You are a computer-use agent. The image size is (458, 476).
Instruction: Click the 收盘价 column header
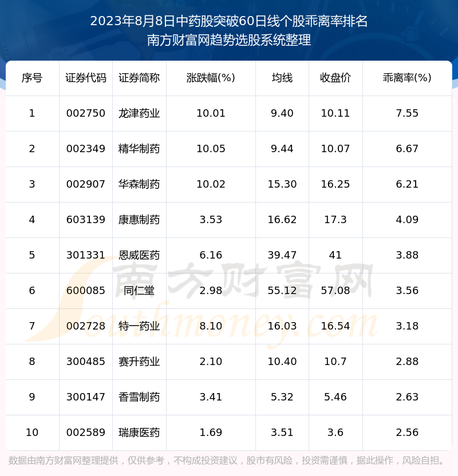tap(335, 78)
